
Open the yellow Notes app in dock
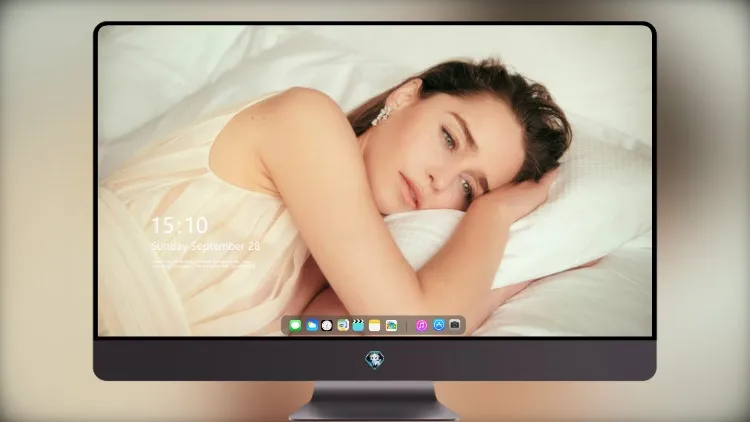[375, 325]
